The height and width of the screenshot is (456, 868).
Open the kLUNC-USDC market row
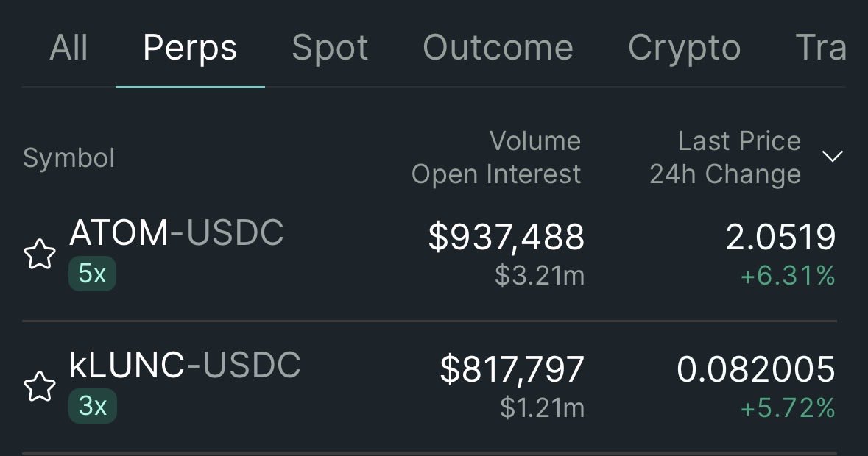(x=429, y=387)
